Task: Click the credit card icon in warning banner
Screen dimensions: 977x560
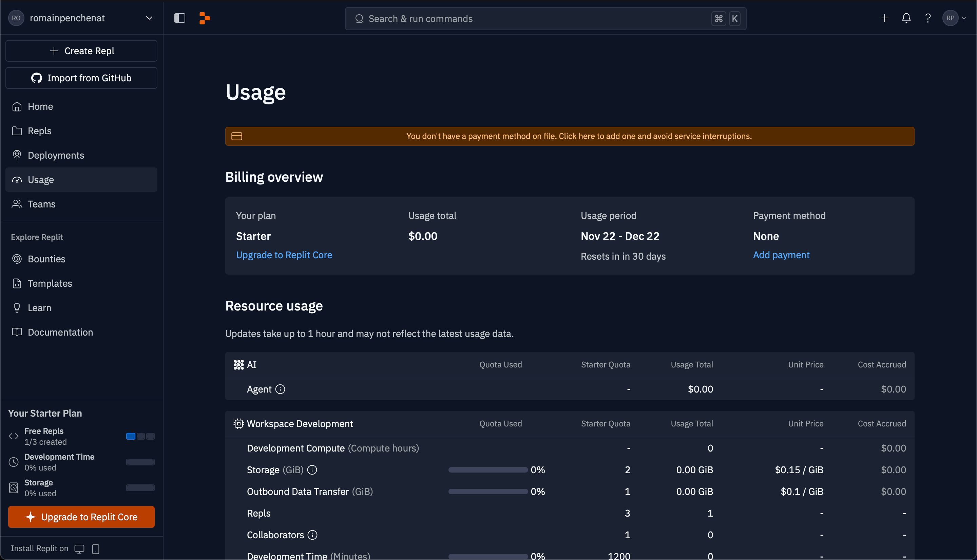Action: [237, 136]
